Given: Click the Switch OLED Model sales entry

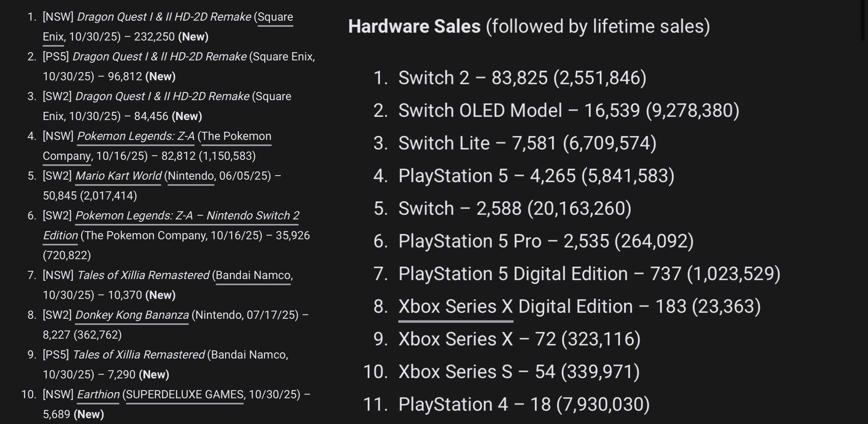Looking at the screenshot, I should [x=568, y=111].
